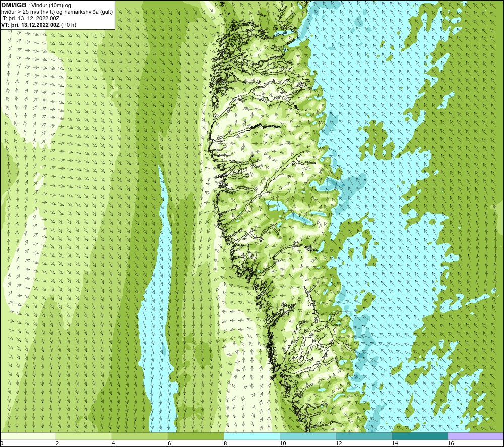Click the 0–2 m/s legend color swatch

pos(28,436)
